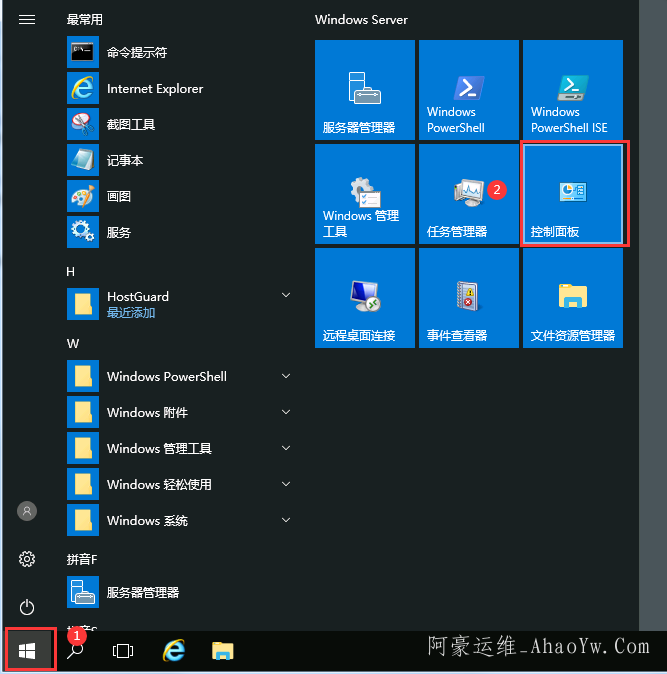Screen dimensions: 667x674
Task: Expand the Windows PowerShell folder chevron
Action: 286,376
